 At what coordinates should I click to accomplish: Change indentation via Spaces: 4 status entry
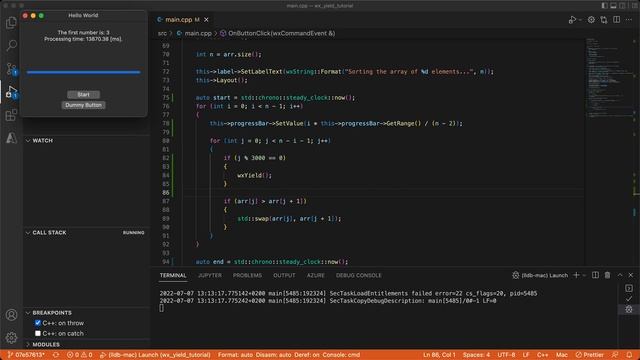coord(476,355)
